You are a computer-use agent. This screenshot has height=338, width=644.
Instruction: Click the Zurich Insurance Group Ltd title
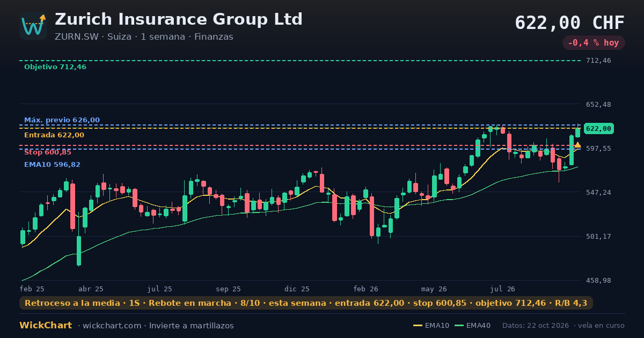click(179, 19)
